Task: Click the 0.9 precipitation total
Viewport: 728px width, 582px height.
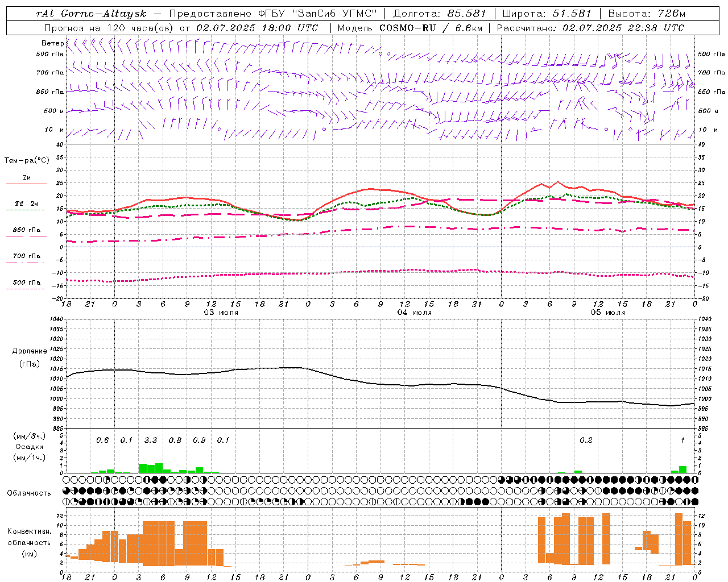Action: (199, 440)
